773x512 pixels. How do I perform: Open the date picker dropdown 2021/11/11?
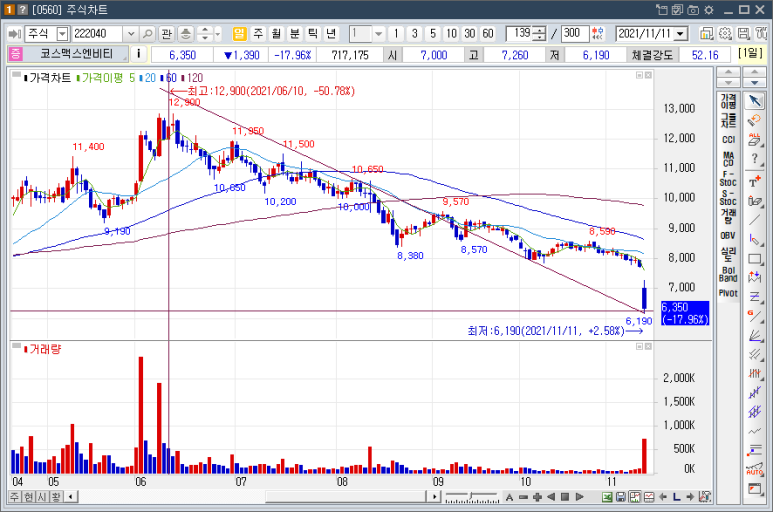(x=681, y=34)
